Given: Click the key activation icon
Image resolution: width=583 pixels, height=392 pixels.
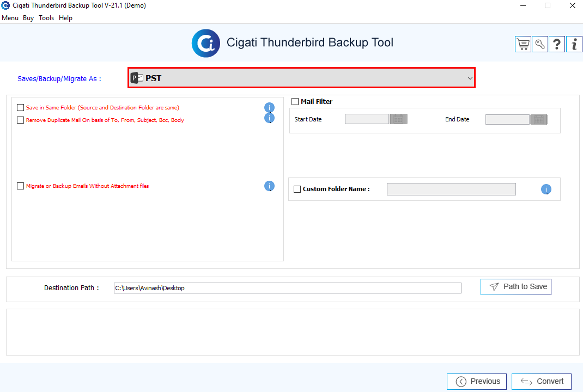Looking at the screenshot, I should pyautogui.click(x=540, y=44).
